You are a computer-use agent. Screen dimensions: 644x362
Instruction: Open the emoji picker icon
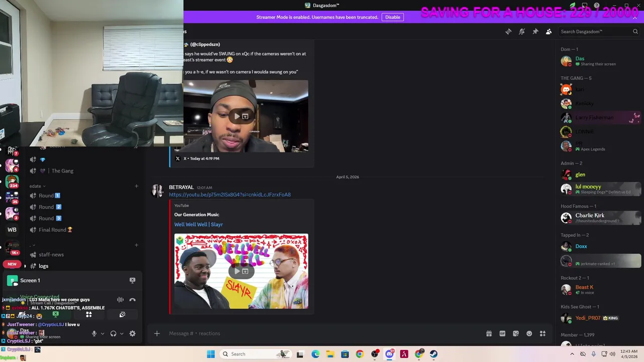pos(529,333)
